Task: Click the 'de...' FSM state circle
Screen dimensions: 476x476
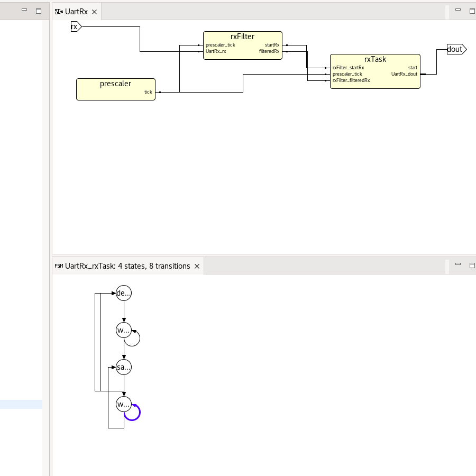Action: (123, 293)
